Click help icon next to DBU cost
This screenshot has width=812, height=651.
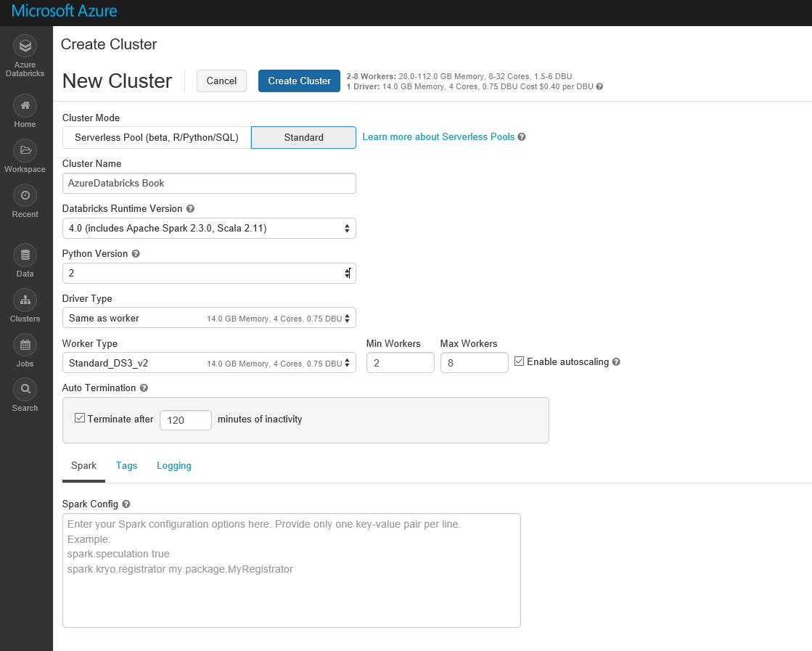[599, 86]
